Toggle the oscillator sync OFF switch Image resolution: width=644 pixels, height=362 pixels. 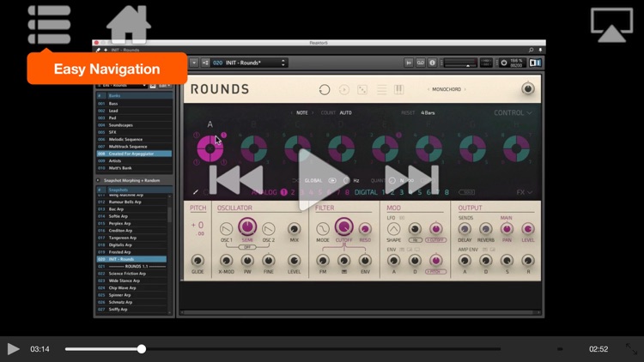(x=247, y=247)
